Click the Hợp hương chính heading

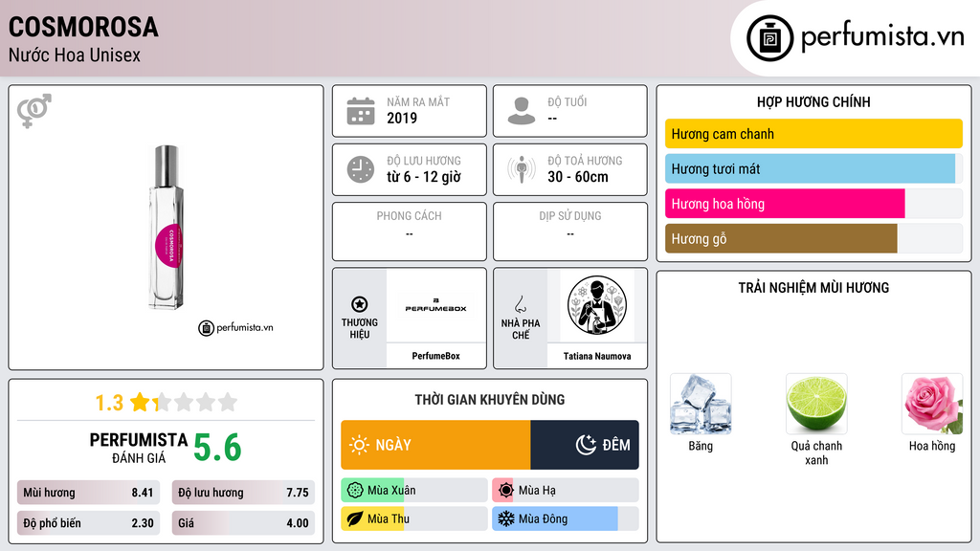point(813,101)
